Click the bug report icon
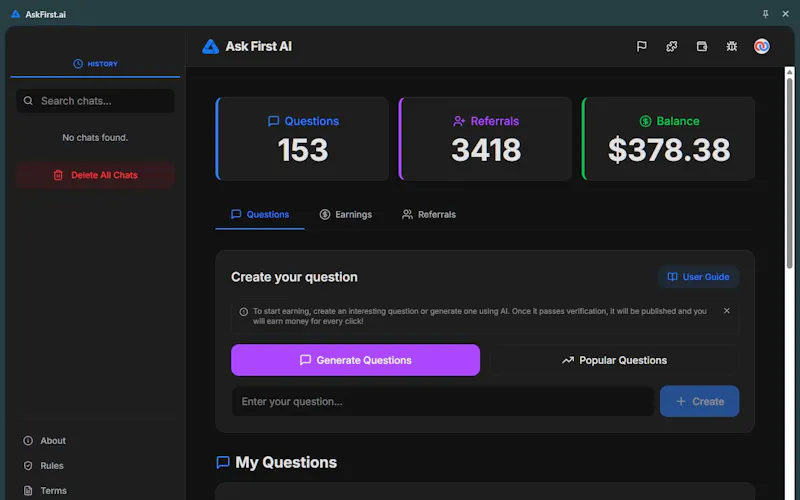The width and height of the screenshot is (800, 500). (732, 46)
